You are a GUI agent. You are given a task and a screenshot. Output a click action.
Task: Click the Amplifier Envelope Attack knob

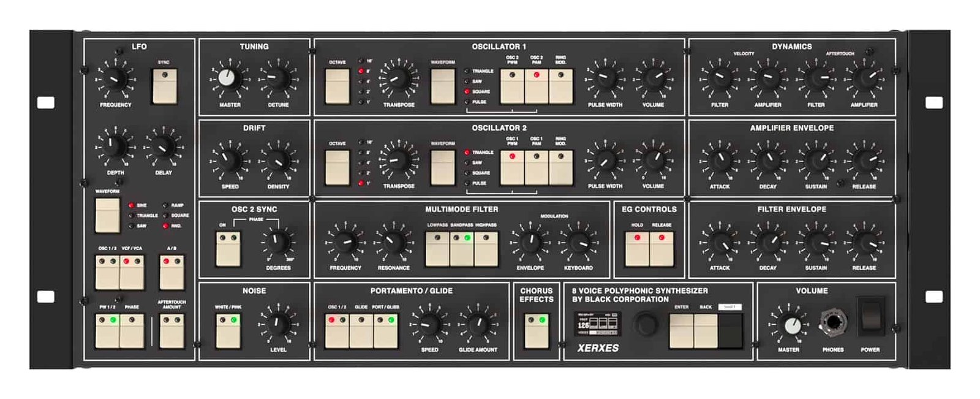click(720, 160)
